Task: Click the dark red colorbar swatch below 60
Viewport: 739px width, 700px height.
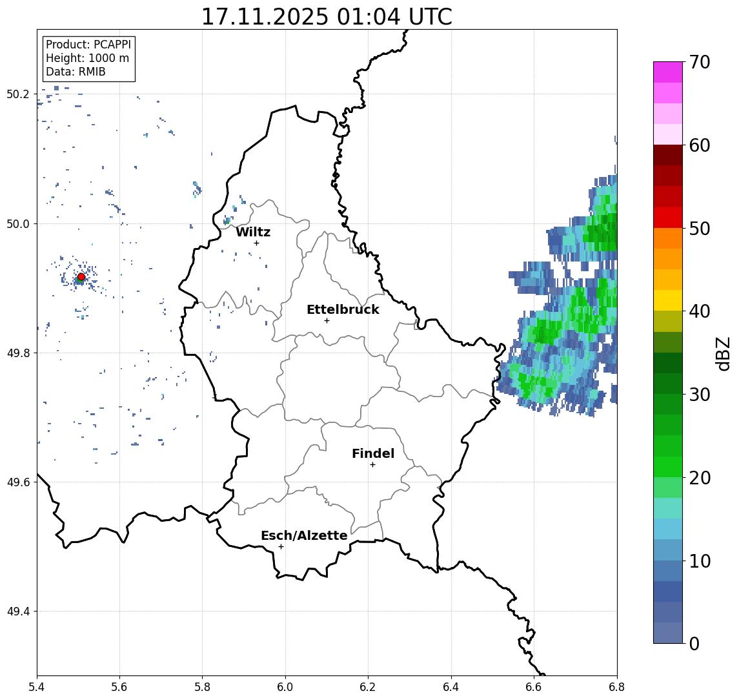Action: (x=668, y=155)
